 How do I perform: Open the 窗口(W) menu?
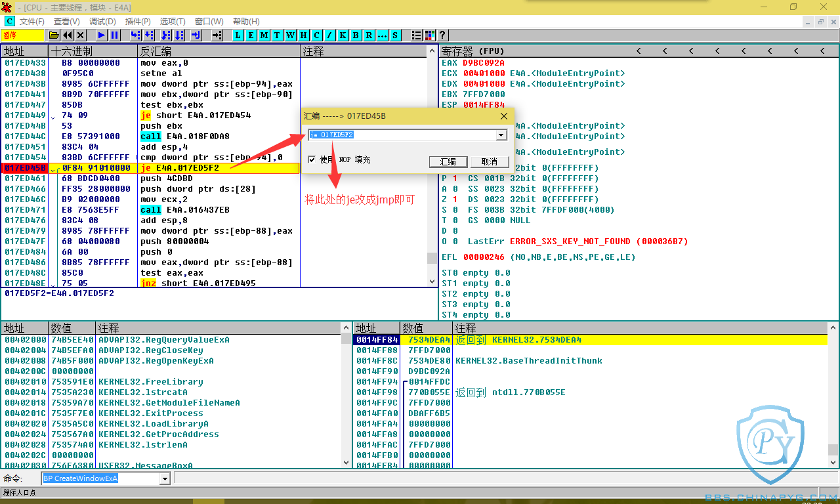tap(209, 22)
